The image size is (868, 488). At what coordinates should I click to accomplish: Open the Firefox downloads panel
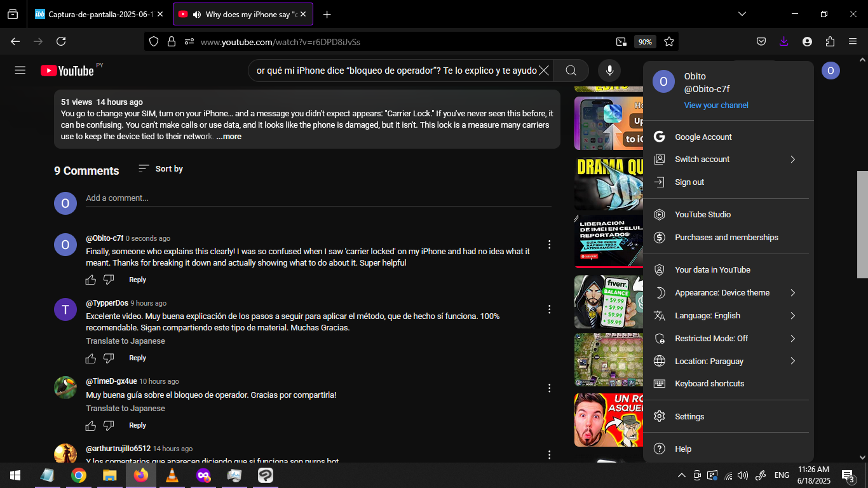pyautogui.click(x=783, y=41)
